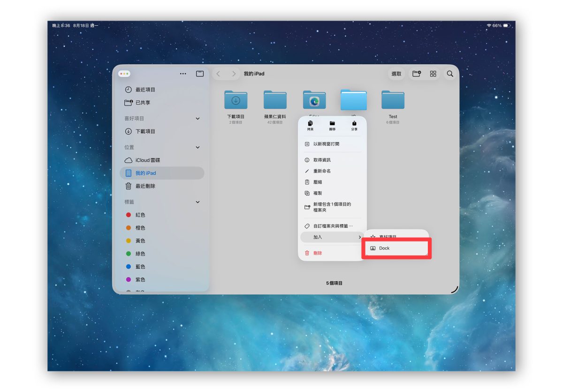Collapse the 標籤 section chevron
Screen dimensions: 563x392
198,202
